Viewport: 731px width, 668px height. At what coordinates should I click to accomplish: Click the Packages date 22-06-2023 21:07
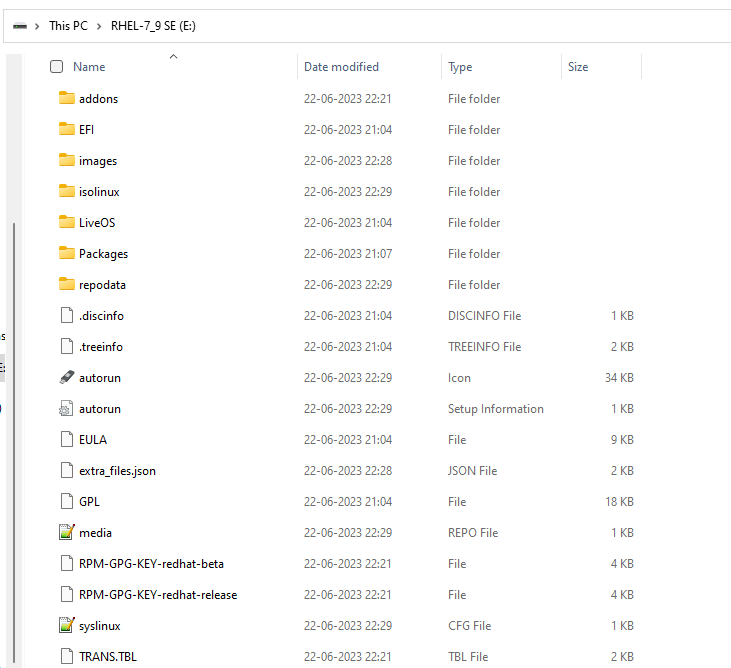coord(348,254)
